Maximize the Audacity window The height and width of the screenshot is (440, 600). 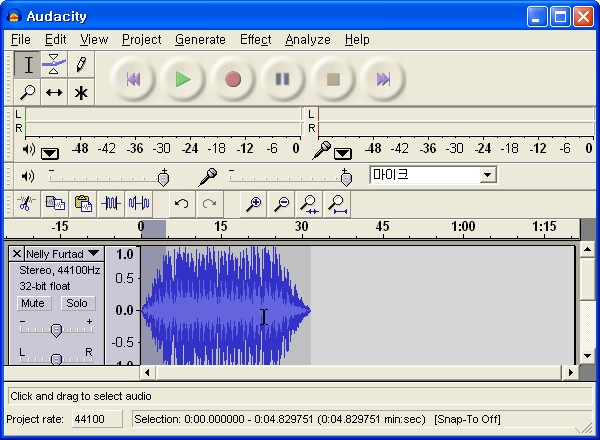coord(560,16)
